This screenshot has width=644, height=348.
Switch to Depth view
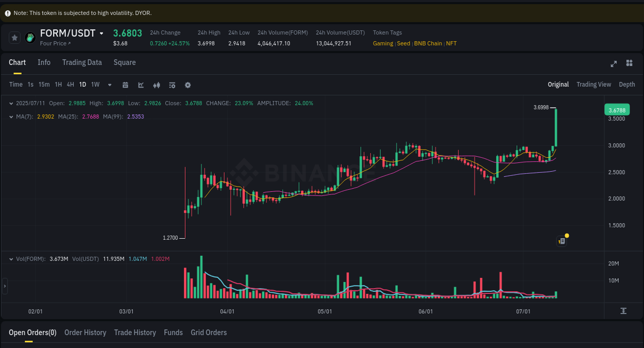(626, 84)
